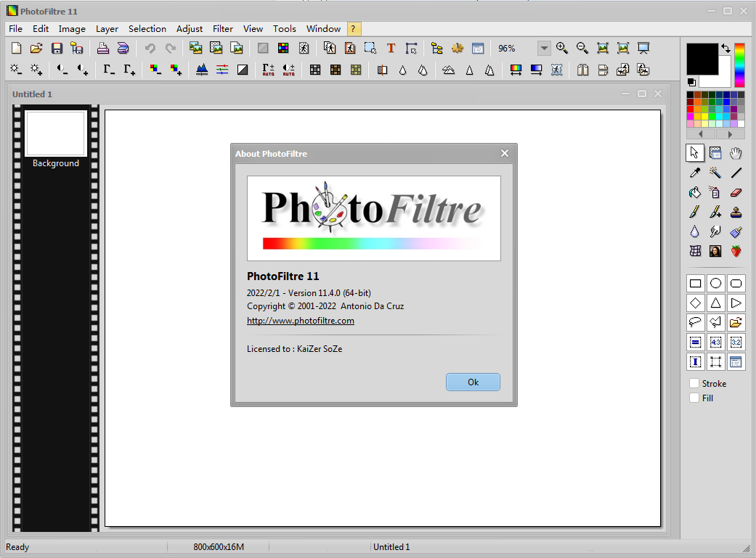The image size is (756, 558).
Task: Open the Filter menu
Action: pyautogui.click(x=222, y=29)
